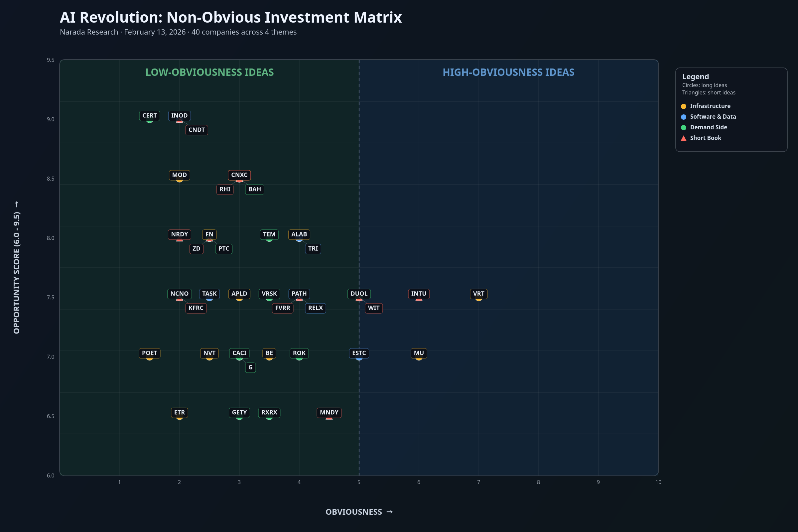798x532 pixels.
Task: Select the MOD infrastructure label
Action: pyautogui.click(x=179, y=175)
